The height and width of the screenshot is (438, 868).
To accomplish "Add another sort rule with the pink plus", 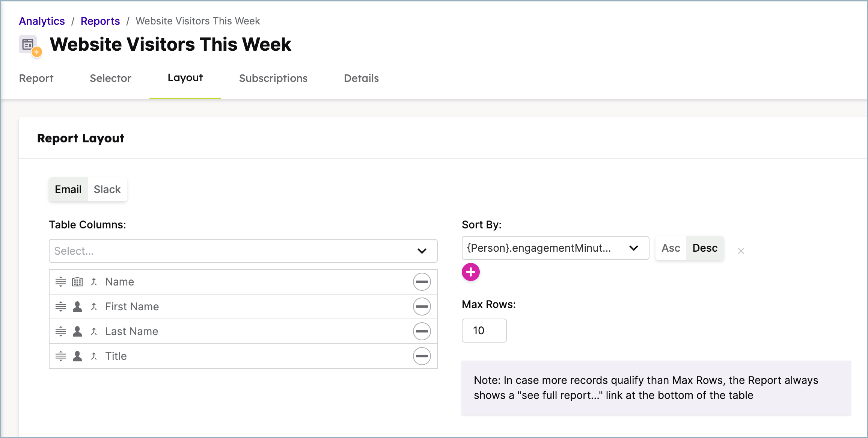I will click(x=471, y=272).
